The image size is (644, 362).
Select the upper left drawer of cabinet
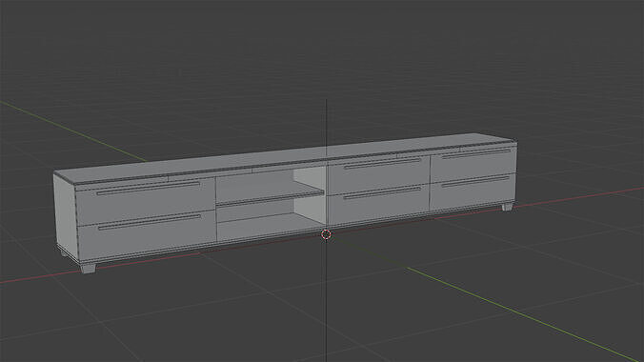tap(146, 201)
